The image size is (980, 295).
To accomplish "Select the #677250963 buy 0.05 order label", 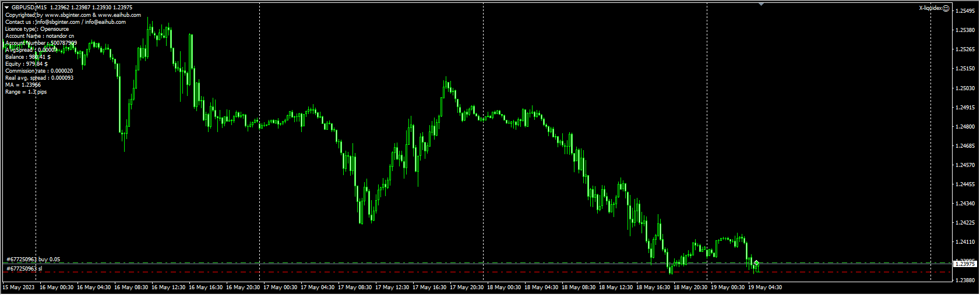I will 33,260.
